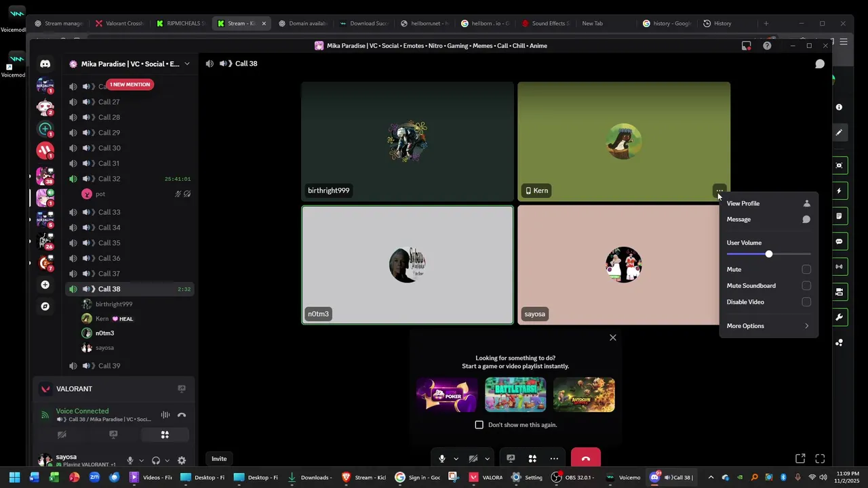Open Voicemod from the taskbar

(x=623, y=477)
